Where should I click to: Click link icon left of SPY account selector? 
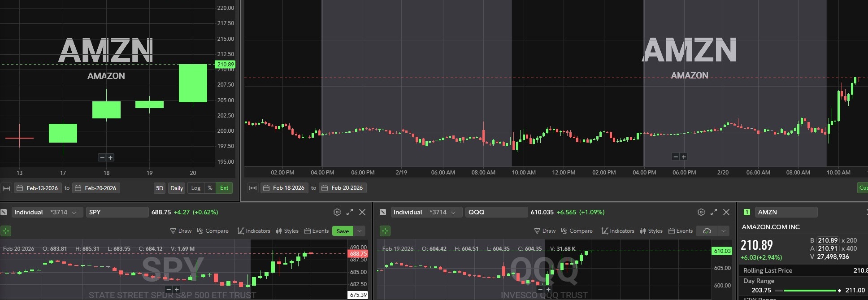coord(4,212)
